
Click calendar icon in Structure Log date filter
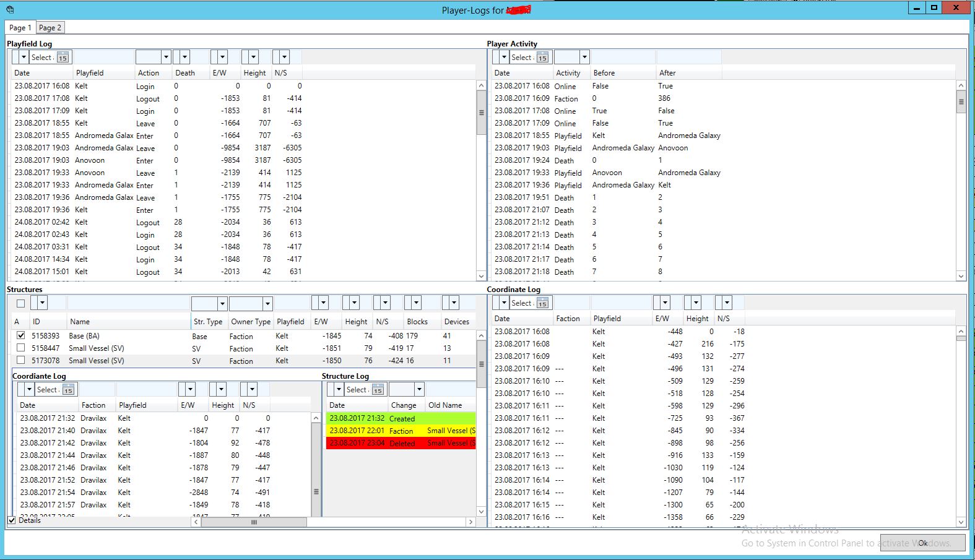pos(378,390)
